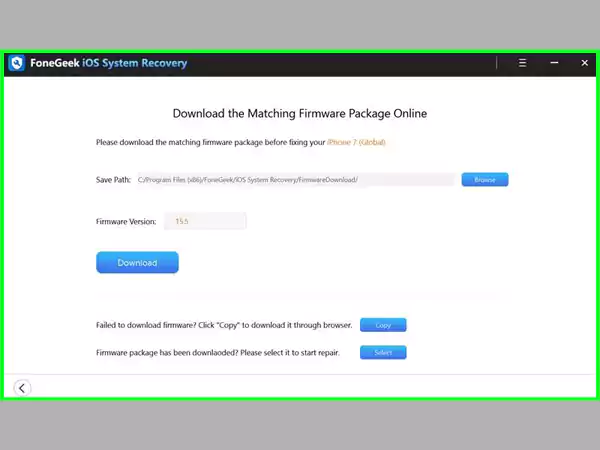Viewport: 600px width, 450px height.
Task: Close the FoneGeek window
Action: pos(584,63)
